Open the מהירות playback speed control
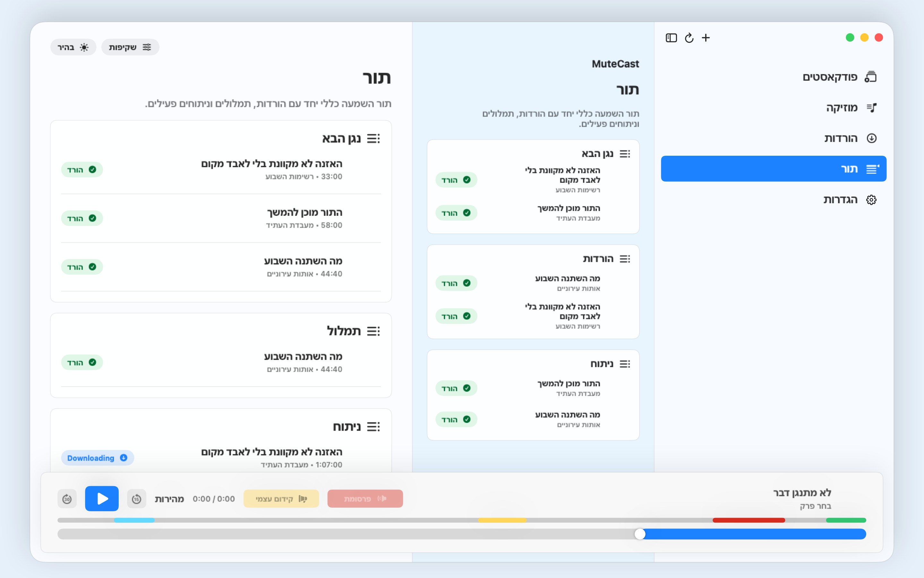Viewport: 924px width, 578px height. pos(169,499)
